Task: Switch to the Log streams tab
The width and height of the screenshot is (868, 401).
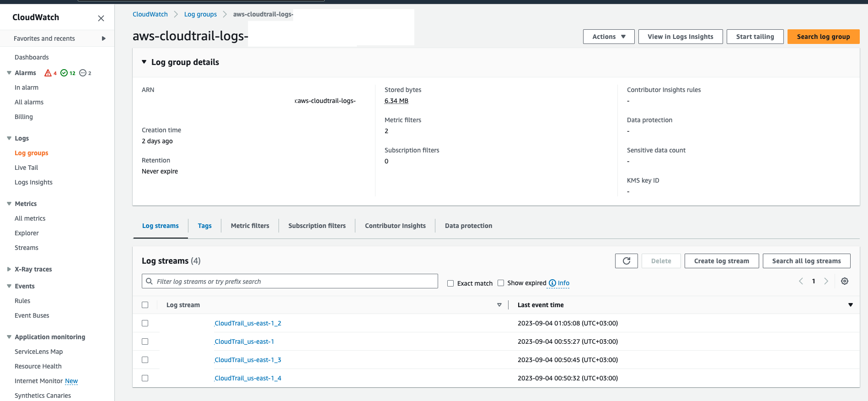Action: tap(161, 226)
